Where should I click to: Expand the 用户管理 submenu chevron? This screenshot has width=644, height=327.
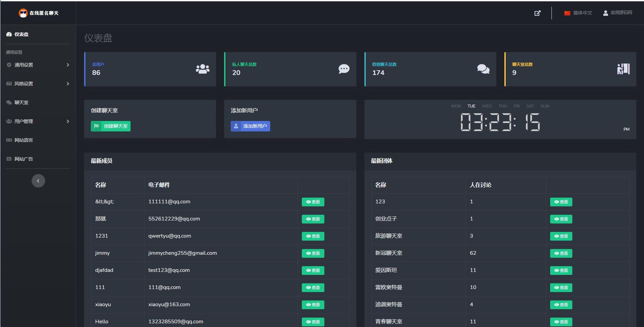(x=68, y=121)
